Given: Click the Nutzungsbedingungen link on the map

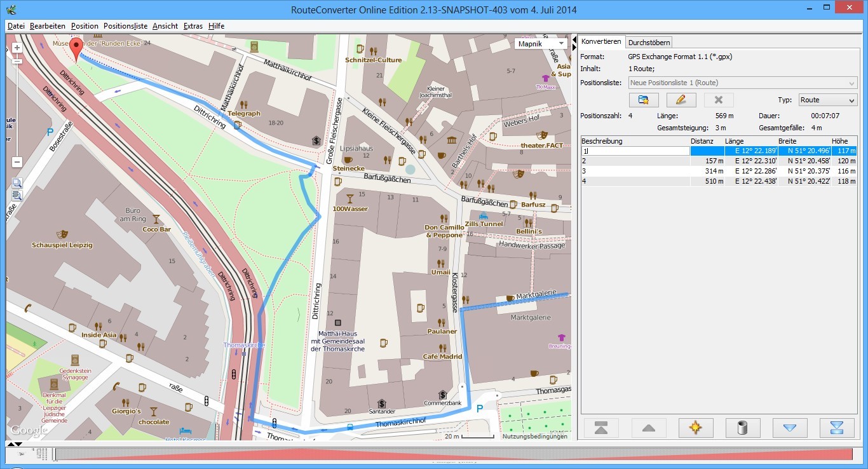Looking at the screenshot, I should tap(534, 436).
